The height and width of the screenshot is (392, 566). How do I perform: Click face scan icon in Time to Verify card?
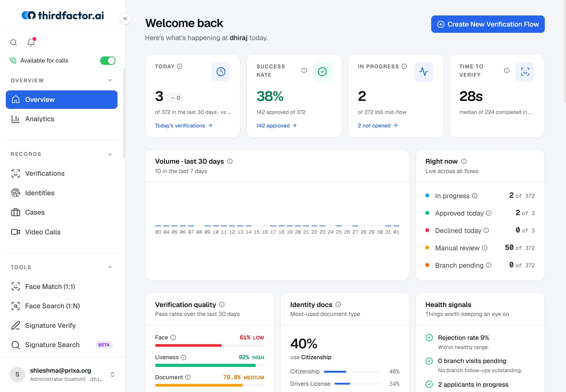tap(525, 72)
